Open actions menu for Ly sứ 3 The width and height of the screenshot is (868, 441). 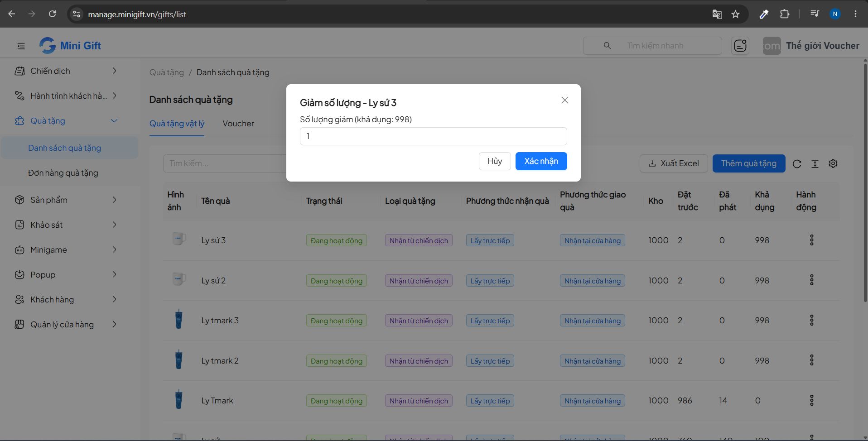811,240
